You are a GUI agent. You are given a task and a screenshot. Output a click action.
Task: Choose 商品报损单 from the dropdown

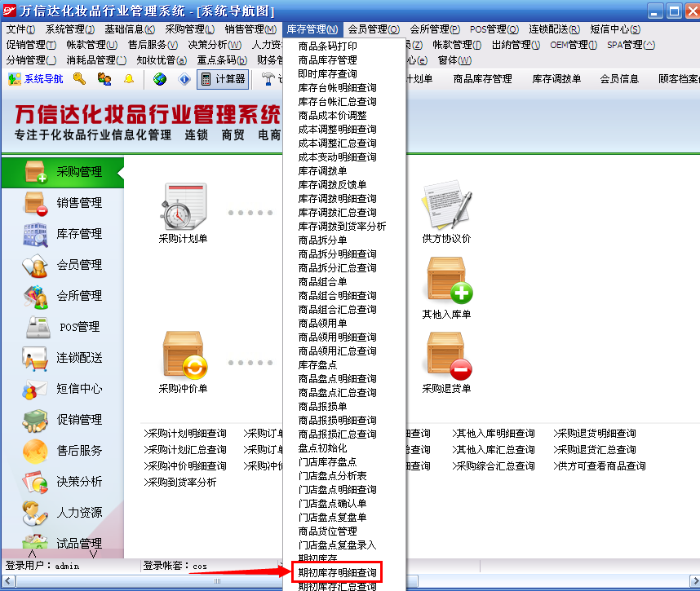tap(323, 407)
